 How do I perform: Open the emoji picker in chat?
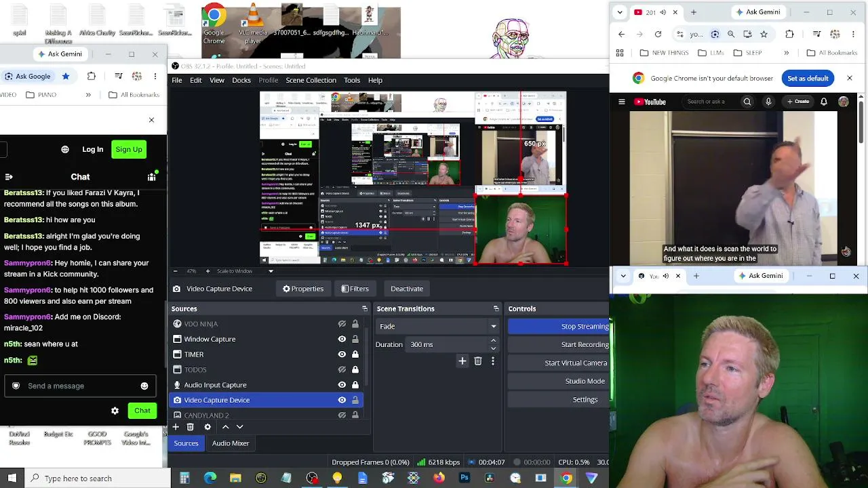pyautogui.click(x=144, y=386)
